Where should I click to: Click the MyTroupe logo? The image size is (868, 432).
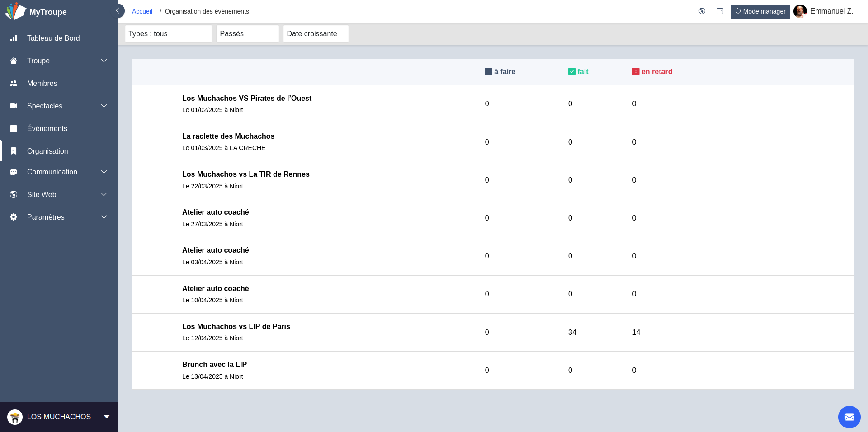[x=15, y=11]
